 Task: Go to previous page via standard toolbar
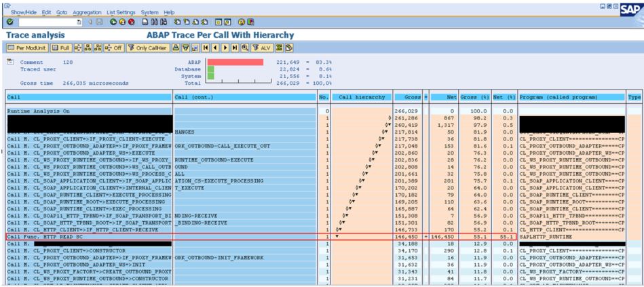pyautogui.click(x=187, y=22)
